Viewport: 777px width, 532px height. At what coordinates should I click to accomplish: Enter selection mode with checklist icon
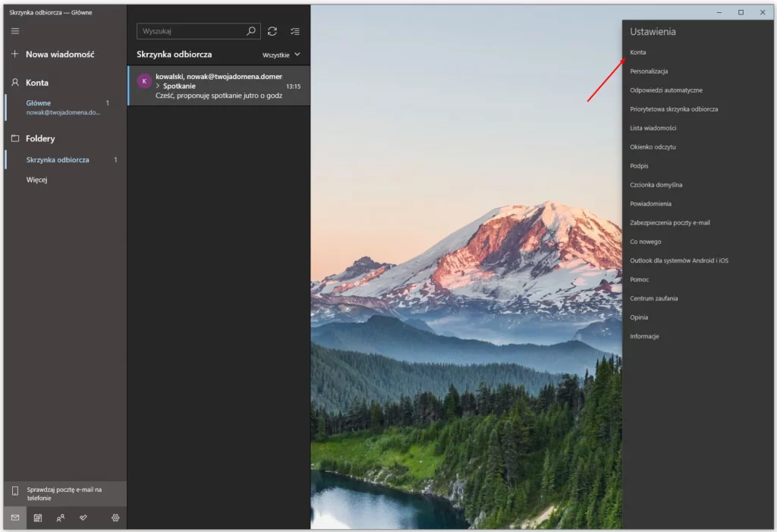tap(295, 31)
